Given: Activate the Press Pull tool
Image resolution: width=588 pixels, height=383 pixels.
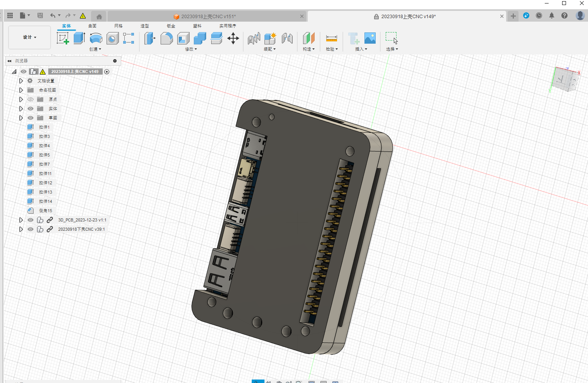Looking at the screenshot, I should pyautogui.click(x=149, y=38).
